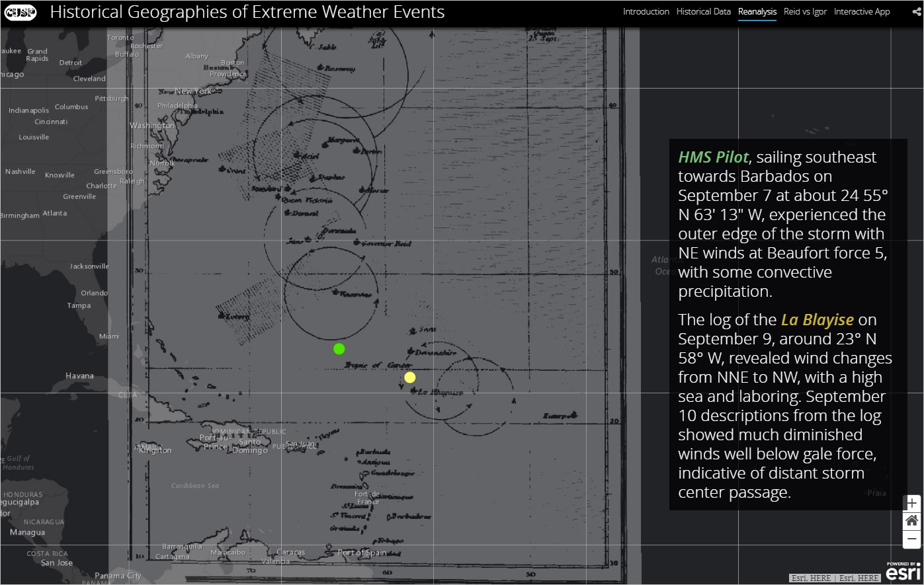
Task: Go to the Reid vs Igor tab
Action: [x=805, y=12]
